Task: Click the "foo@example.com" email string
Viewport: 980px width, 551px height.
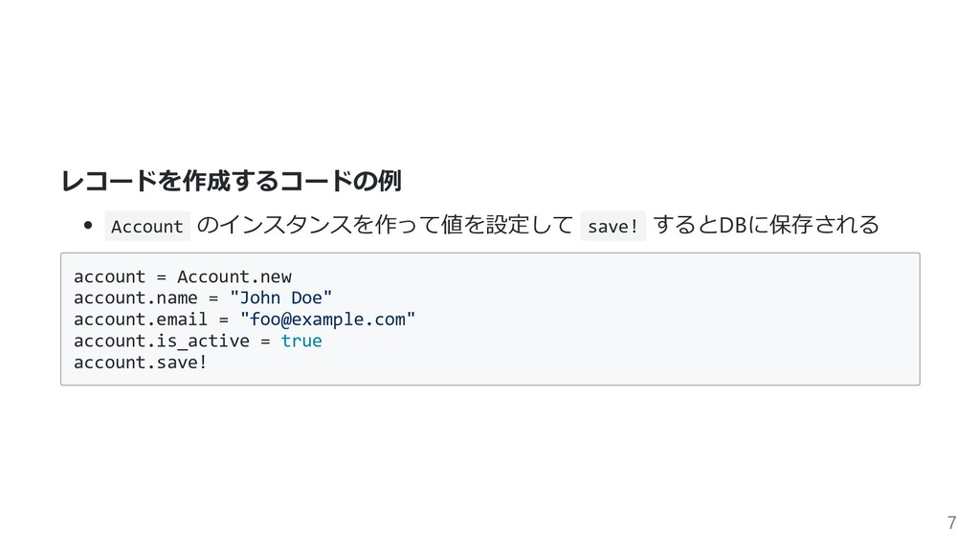Action: tap(327, 320)
